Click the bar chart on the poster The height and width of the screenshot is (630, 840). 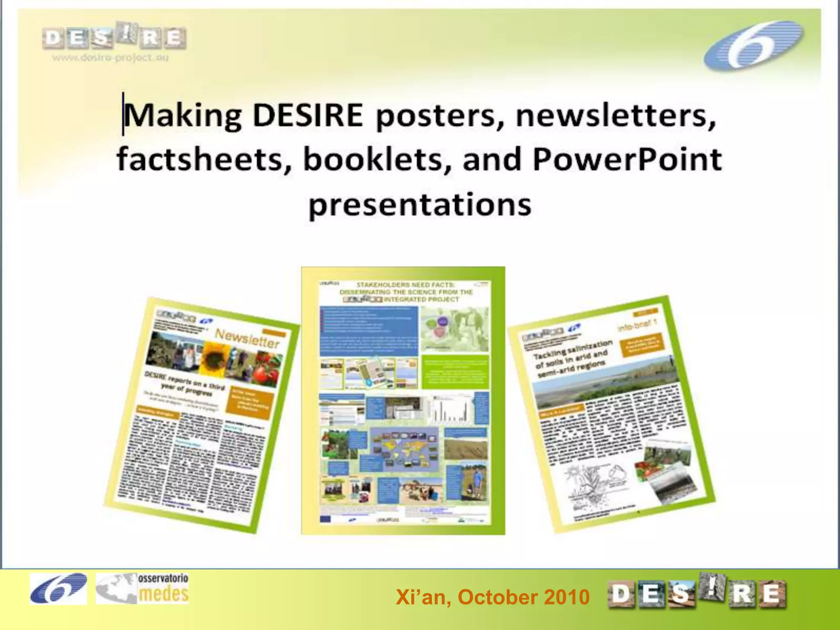pyautogui.click(x=449, y=409)
